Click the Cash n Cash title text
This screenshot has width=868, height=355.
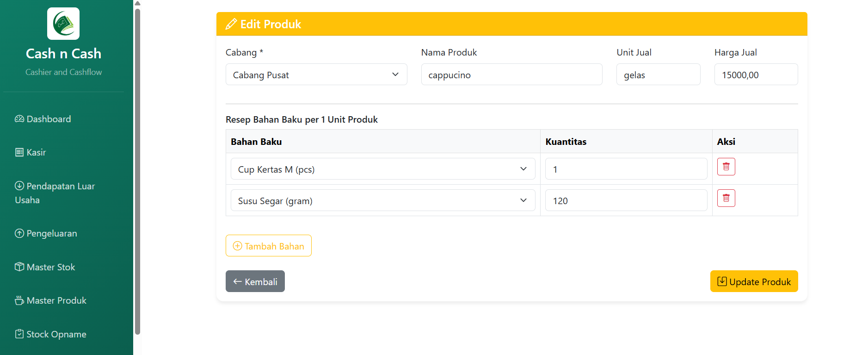click(x=63, y=54)
